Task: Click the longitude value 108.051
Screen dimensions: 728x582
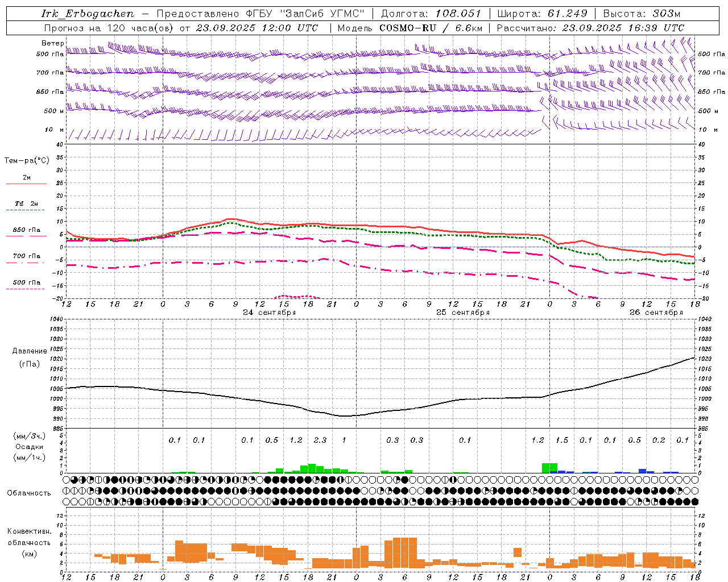Action: (x=458, y=14)
